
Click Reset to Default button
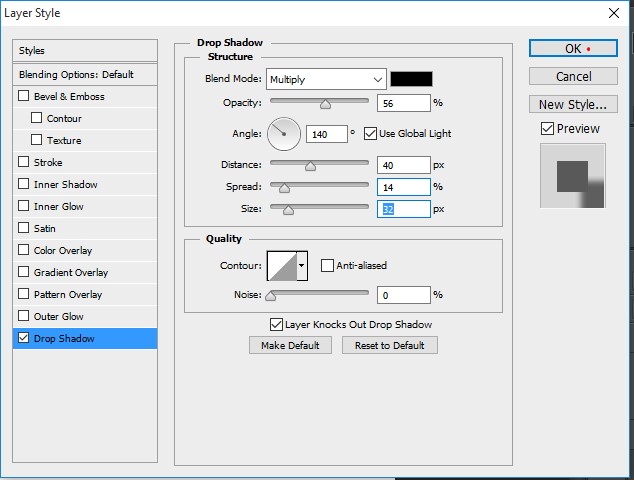pyautogui.click(x=390, y=345)
